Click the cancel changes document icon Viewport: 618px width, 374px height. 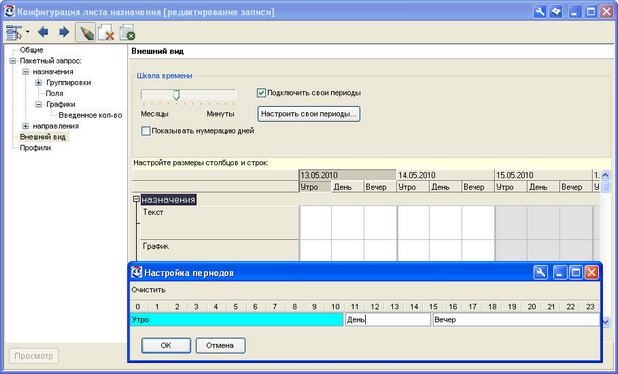pos(127,33)
